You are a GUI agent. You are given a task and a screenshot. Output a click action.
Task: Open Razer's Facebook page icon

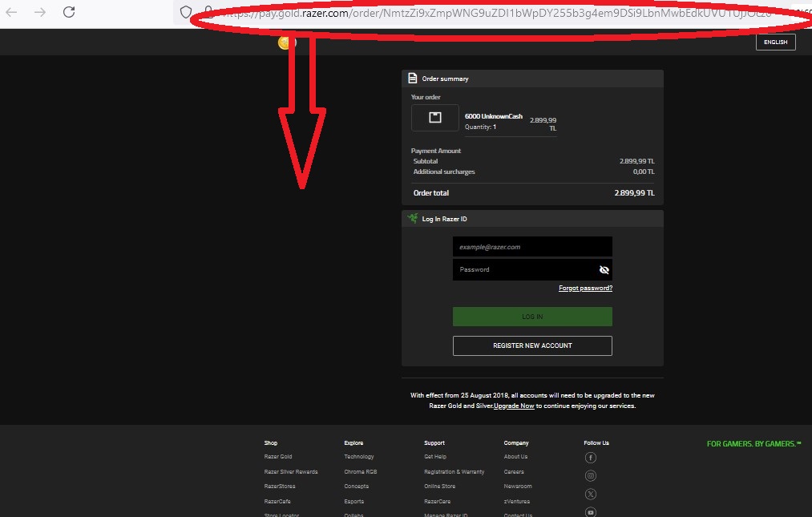coord(591,458)
